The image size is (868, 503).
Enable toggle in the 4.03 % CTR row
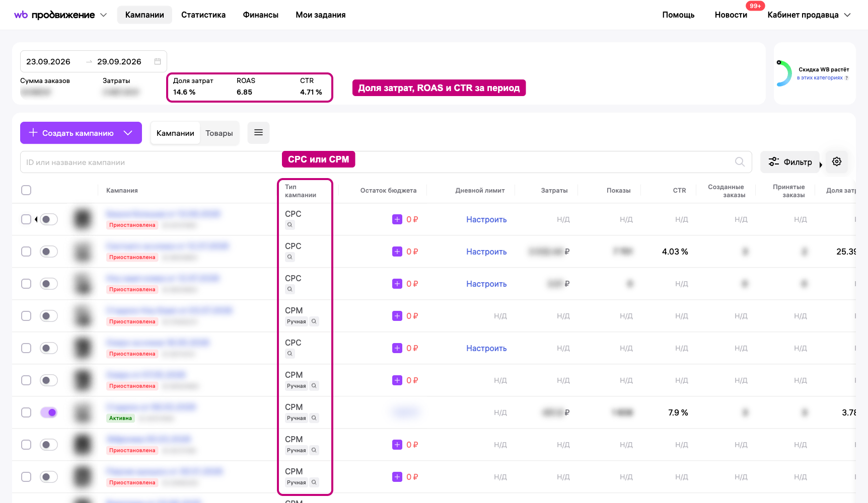[49, 251]
